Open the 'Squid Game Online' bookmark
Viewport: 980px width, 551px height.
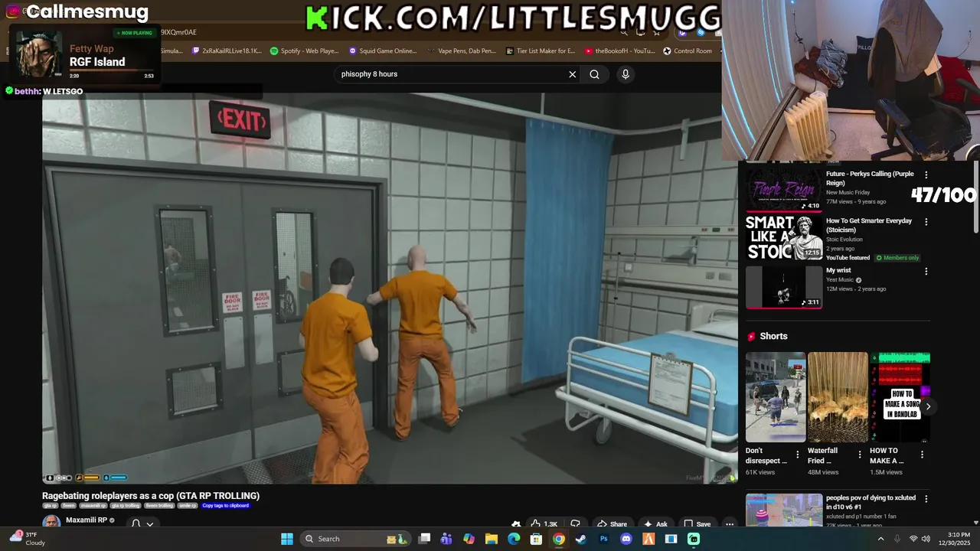[x=383, y=51]
